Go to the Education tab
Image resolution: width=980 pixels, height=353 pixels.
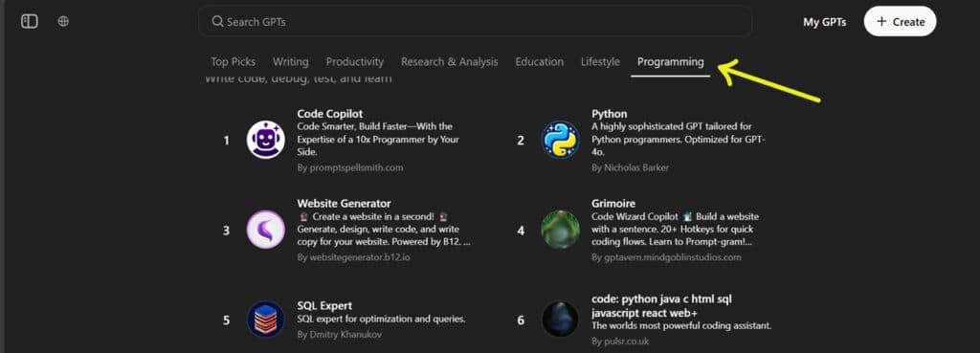click(540, 62)
